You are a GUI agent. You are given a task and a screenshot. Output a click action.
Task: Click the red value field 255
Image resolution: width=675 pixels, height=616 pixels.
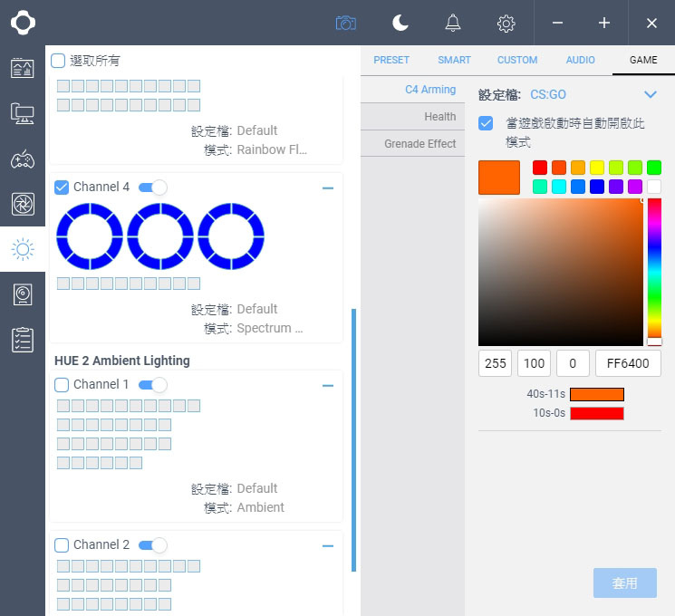[x=495, y=363]
